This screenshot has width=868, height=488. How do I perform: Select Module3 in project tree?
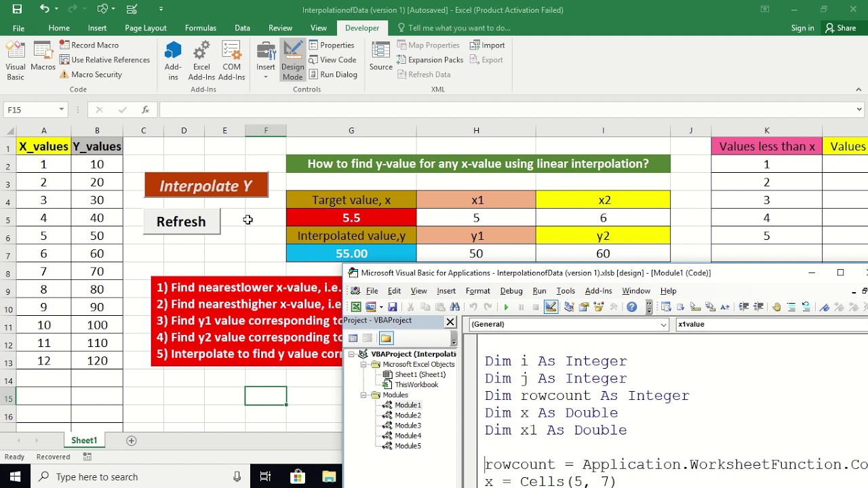[408, 426]
